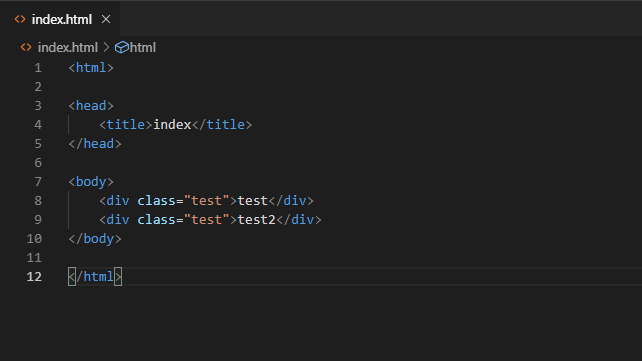Open the index.html breadcrumb item
The image size is (642, 361).
(x=68, y=47)
